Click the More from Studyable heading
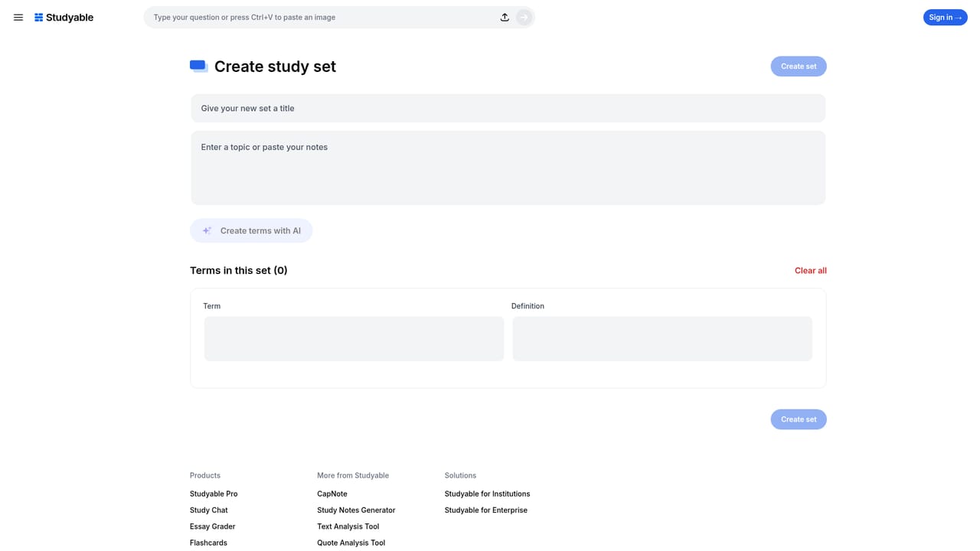This screenshot has height=551, width=980. [x=353, y=476]
